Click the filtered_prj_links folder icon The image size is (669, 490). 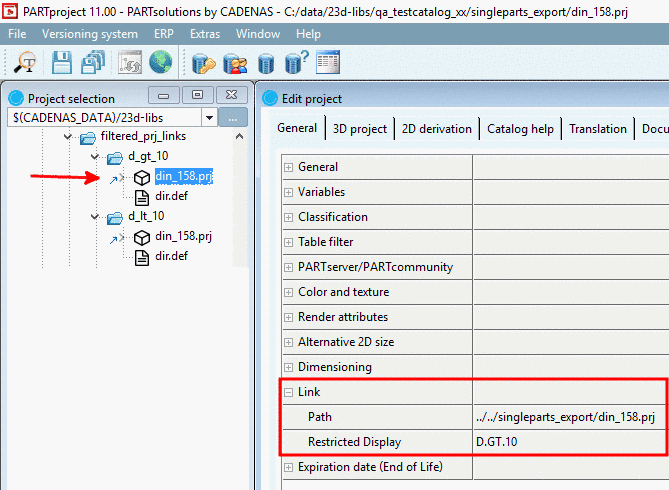click(x=88, y=137)
